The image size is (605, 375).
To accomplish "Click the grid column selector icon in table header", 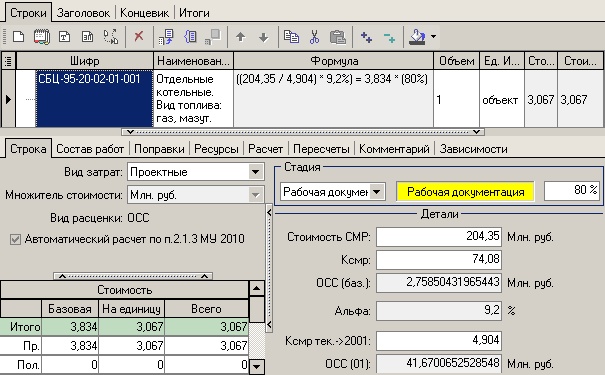I will (8, 61).
